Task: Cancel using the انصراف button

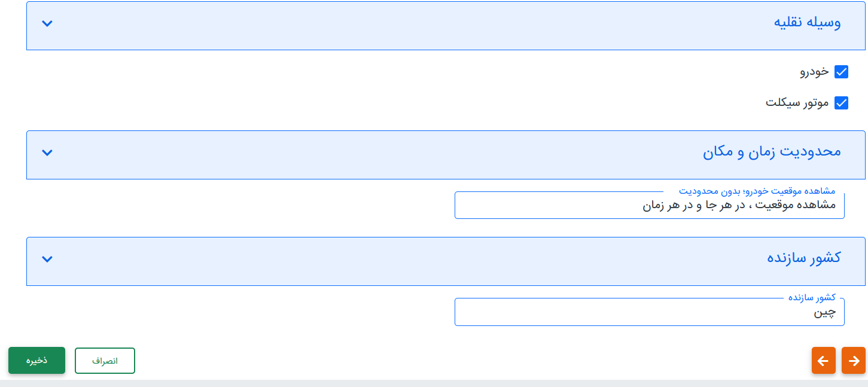Action: pyautogui.click(x=105, y=361)
